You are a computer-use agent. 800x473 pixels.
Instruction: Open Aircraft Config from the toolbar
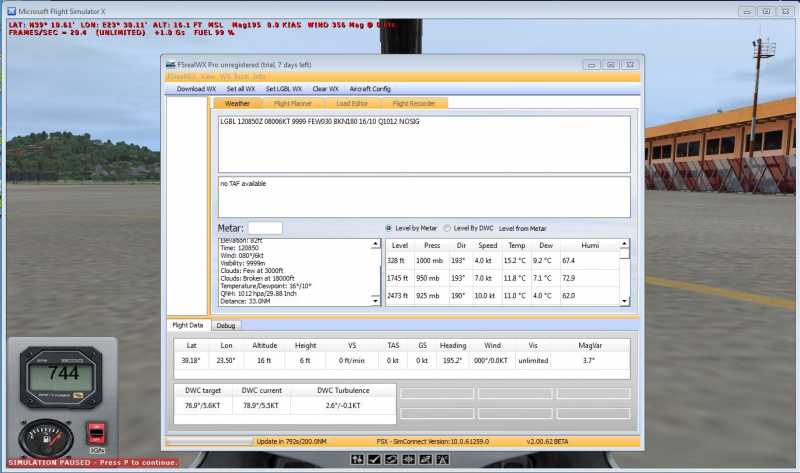(370, 89)
